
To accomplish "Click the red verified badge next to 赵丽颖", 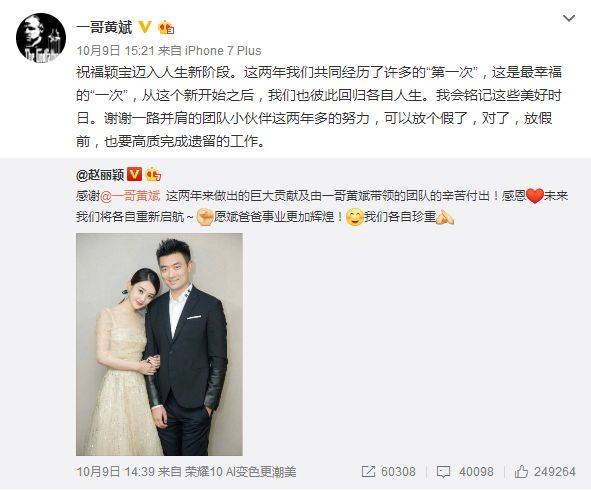I will tap(134, 174).
